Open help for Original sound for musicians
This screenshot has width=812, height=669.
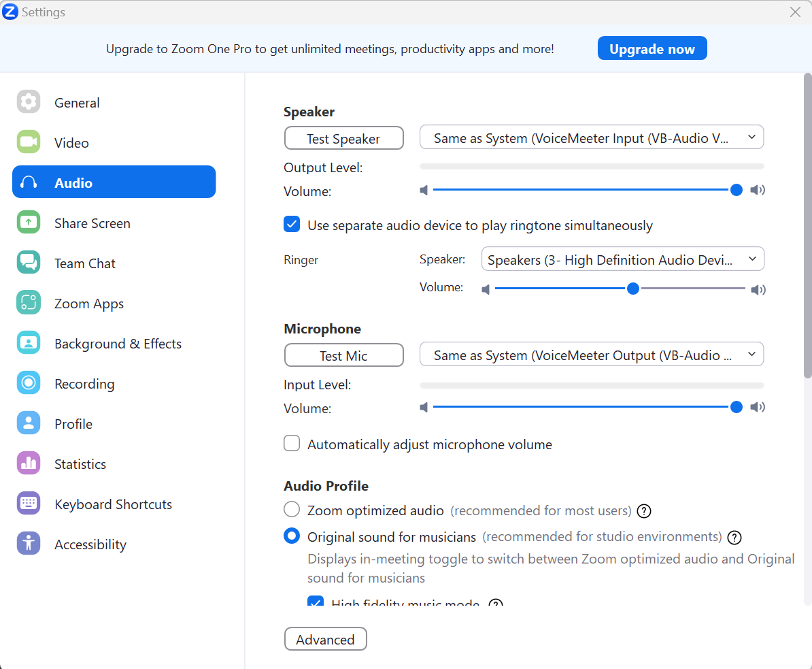(734, 538)
